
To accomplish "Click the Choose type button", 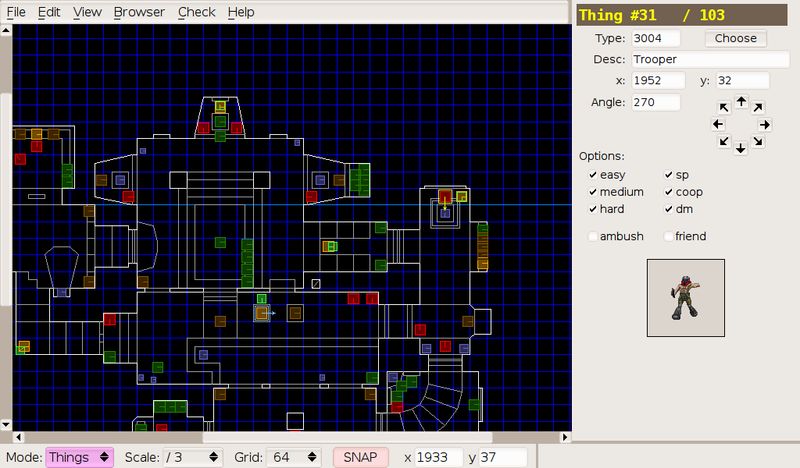I will click(736, 38).
